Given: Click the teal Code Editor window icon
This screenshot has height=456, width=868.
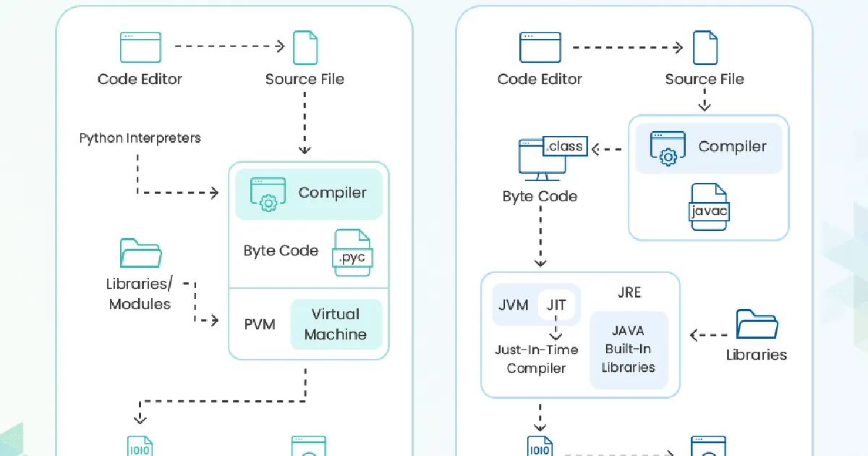Looking at the screenshot, I should 140,47.
